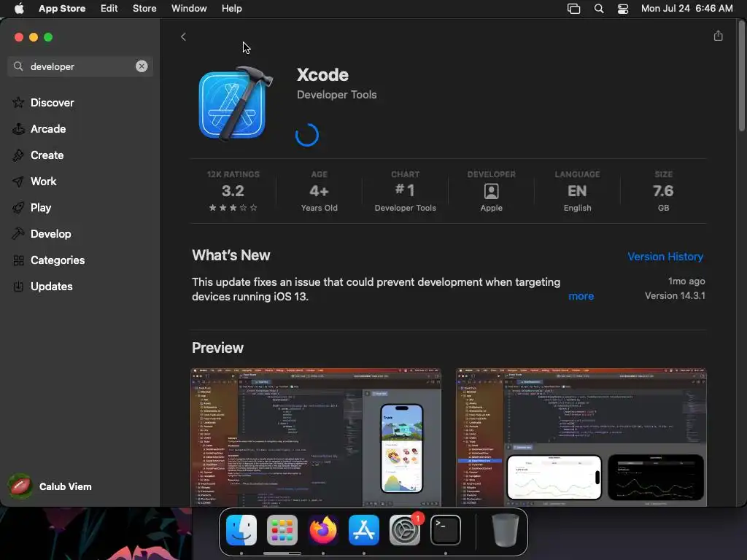This screenshot has height=560, width=747.
Task: Click the 7.6 GB size block
Action: tap(663, 191)
